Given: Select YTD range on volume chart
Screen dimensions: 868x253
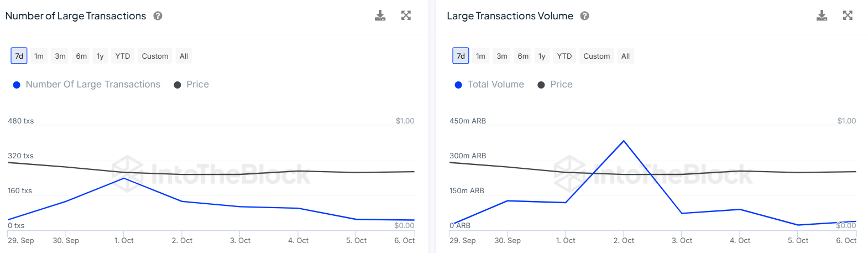Looking at the screenshot, I should [564, 56].
